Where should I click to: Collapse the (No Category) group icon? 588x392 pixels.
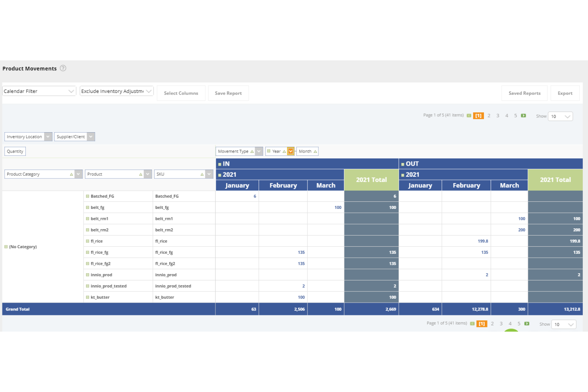(6, 247)
